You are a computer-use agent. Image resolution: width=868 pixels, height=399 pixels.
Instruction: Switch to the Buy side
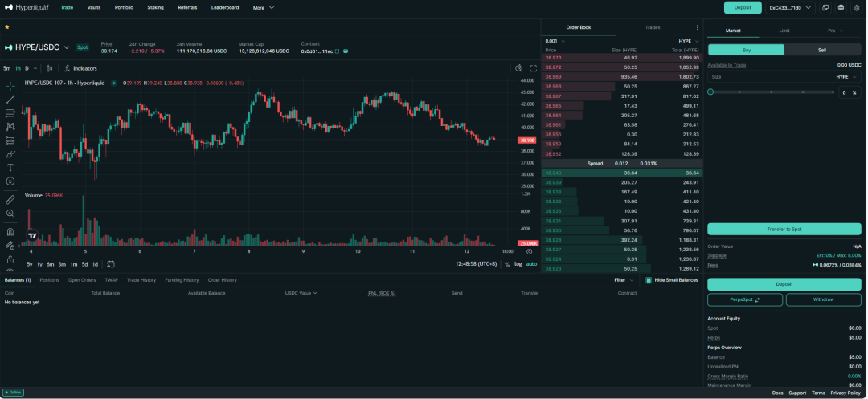pos(746,50)
